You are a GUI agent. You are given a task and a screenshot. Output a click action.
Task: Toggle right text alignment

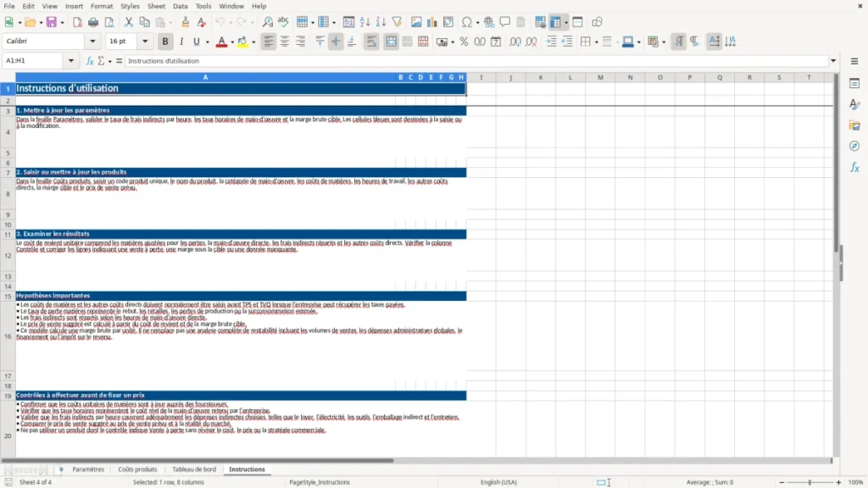301,42
